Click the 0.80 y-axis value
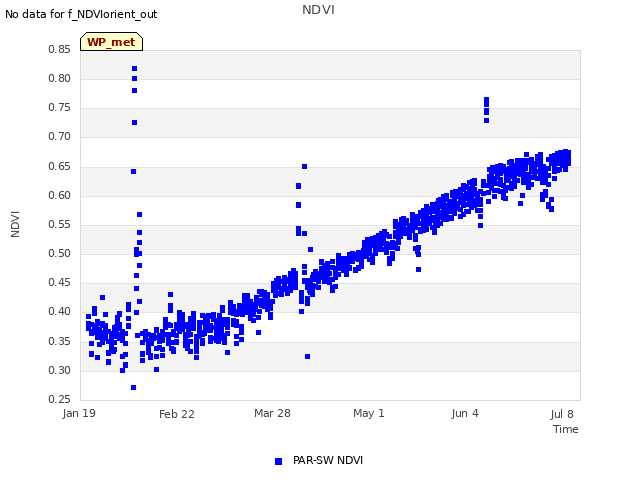Screen dimensions: 640x480 coord(60,78)
